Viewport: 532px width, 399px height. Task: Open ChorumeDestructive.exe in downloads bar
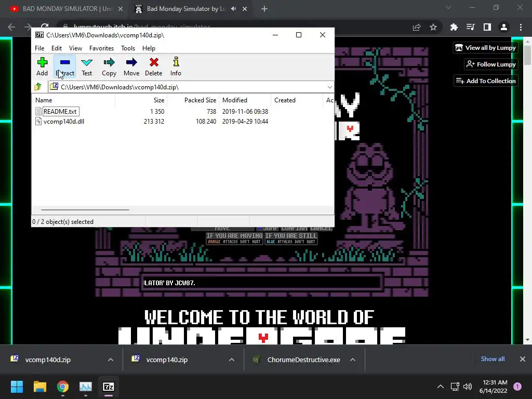(303, 360)
